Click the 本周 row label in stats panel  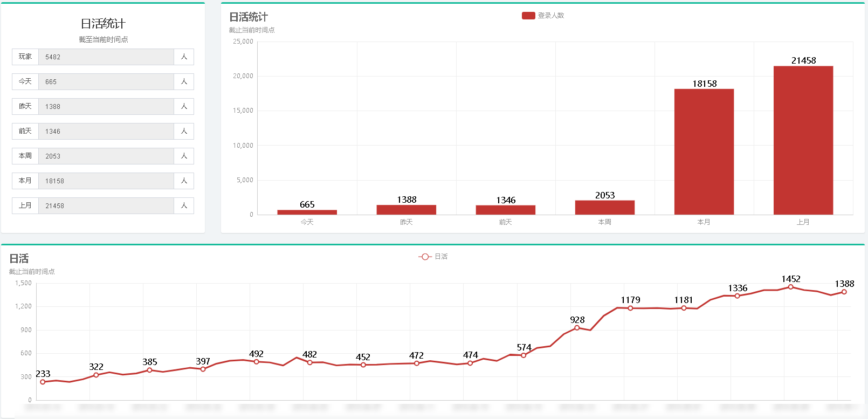(25, 156)
